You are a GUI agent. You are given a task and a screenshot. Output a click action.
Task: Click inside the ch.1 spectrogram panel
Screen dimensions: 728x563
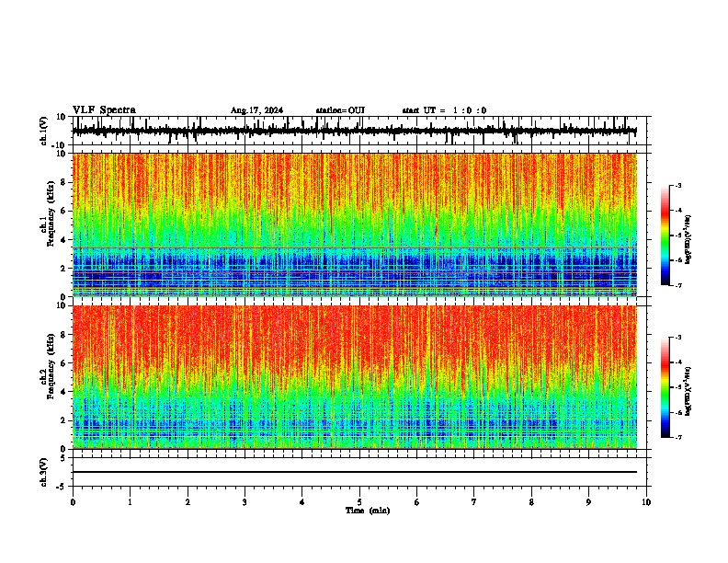(355, 224)
